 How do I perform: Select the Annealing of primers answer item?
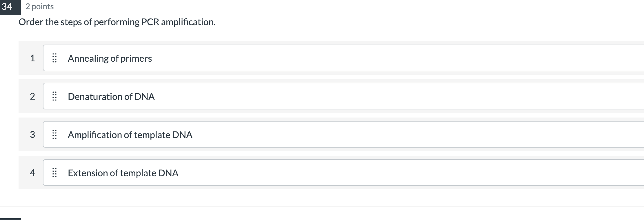coord(110,58)
